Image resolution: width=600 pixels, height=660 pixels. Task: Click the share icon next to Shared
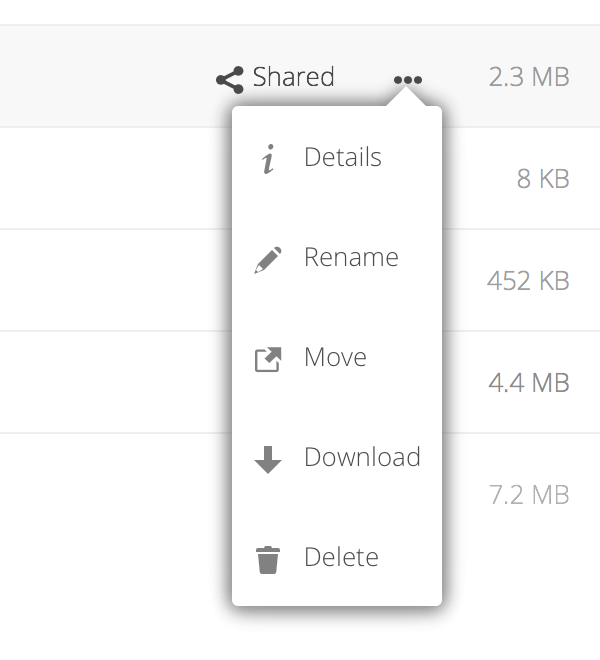click(x=230, y=79)
